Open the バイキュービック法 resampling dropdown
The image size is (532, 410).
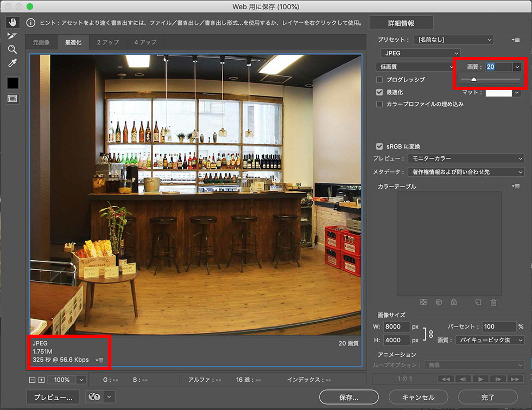[489, 340]
